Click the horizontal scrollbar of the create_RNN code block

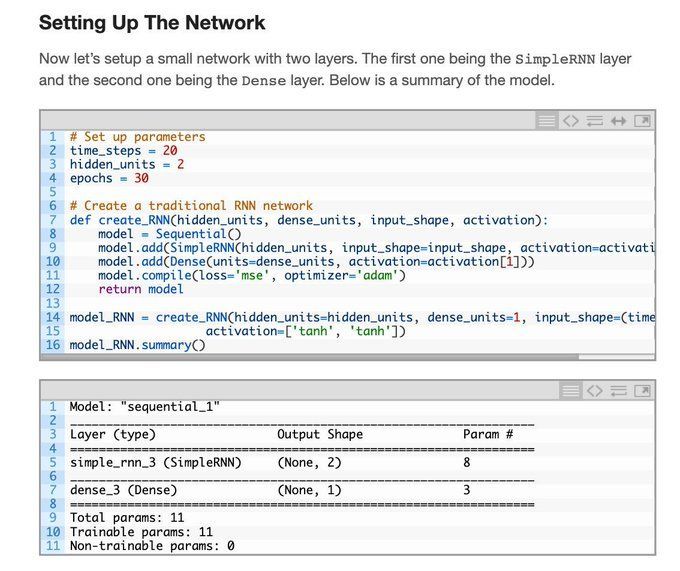[310, 356]
